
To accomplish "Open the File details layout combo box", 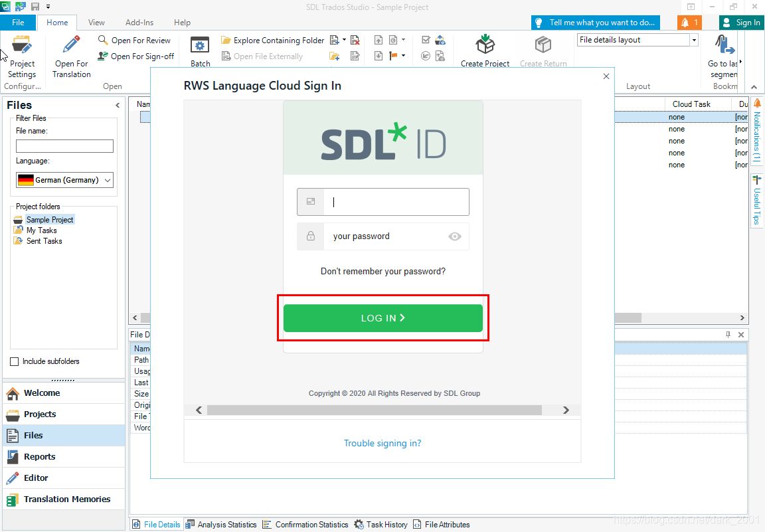I will (637, 40).
